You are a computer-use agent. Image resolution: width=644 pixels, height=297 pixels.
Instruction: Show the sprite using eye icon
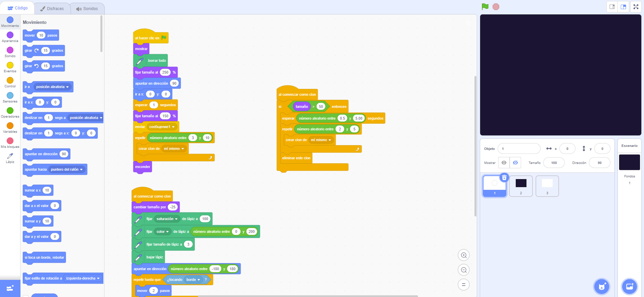pos(504,163)
